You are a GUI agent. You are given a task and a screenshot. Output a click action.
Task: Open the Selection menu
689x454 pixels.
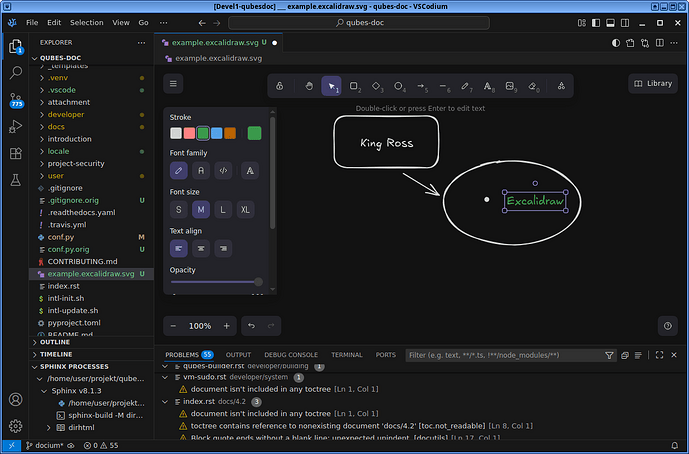click(x=86, y=22)
